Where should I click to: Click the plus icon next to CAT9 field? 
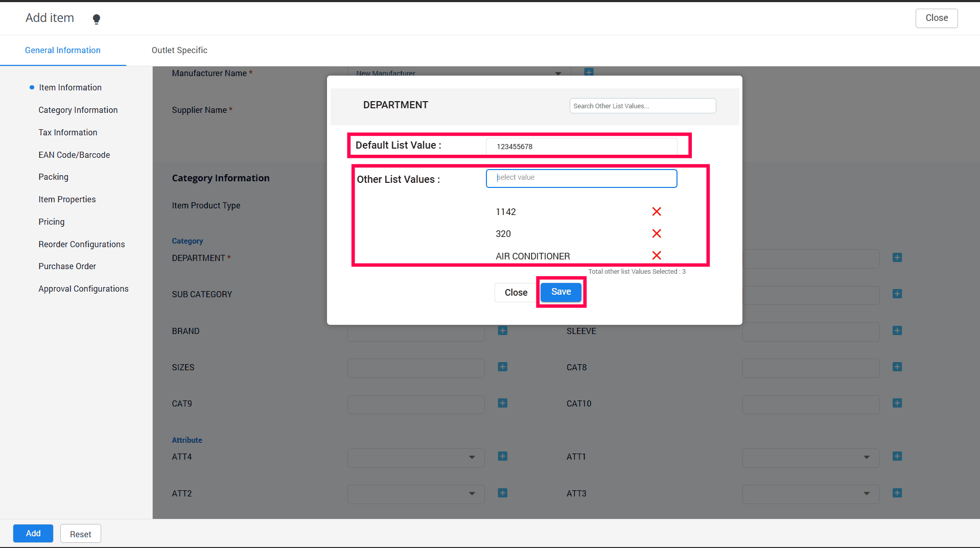503,403
